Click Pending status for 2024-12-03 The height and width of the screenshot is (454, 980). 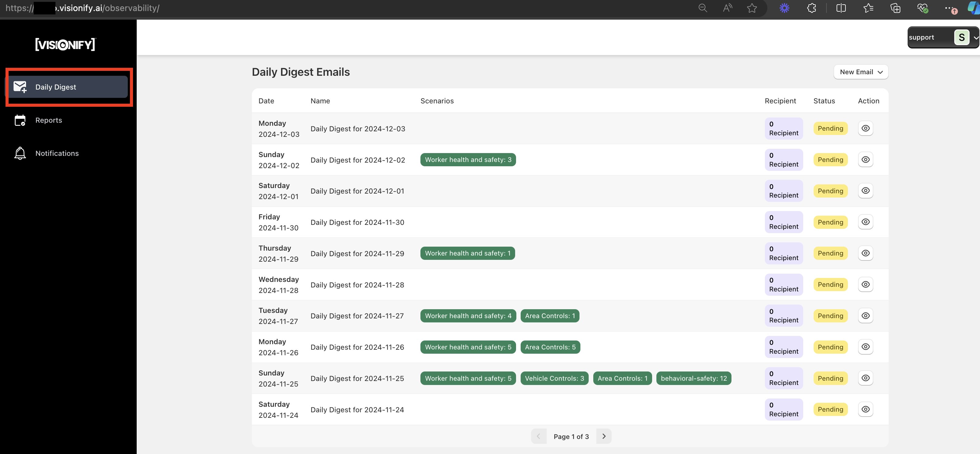point(830,128)
